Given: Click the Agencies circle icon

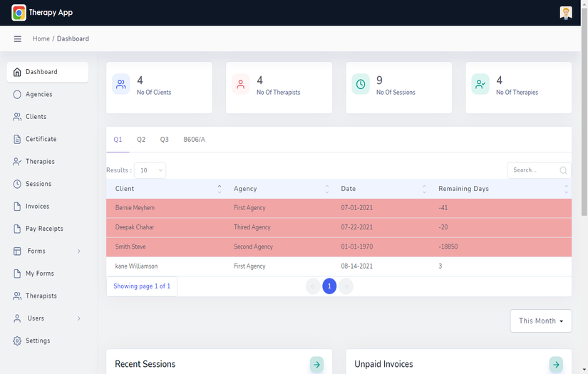Looking at the screenshot, I should click(17, 95).
